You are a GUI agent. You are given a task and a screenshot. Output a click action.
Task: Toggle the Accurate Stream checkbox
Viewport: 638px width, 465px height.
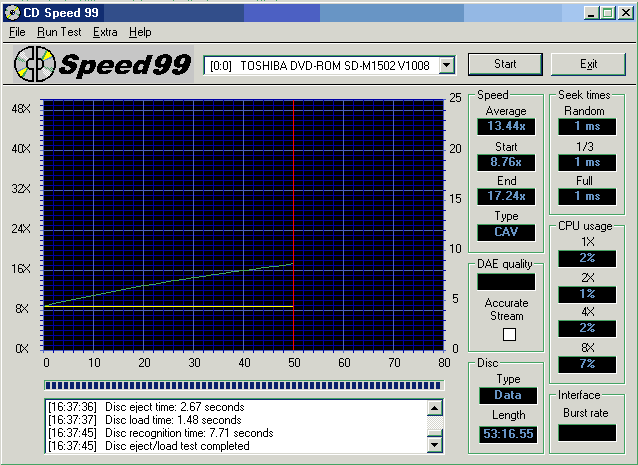[509, 334]
